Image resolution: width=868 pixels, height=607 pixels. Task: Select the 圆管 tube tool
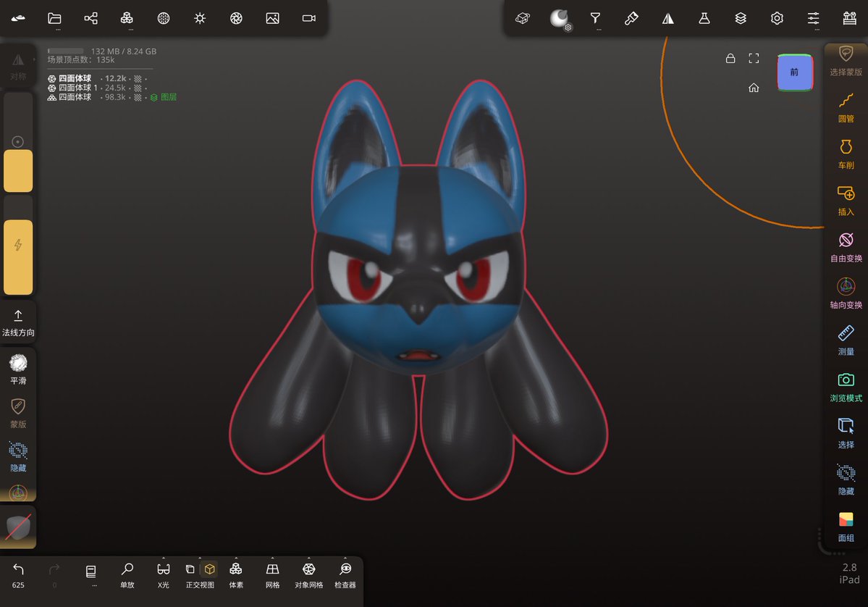pos(846,107)
